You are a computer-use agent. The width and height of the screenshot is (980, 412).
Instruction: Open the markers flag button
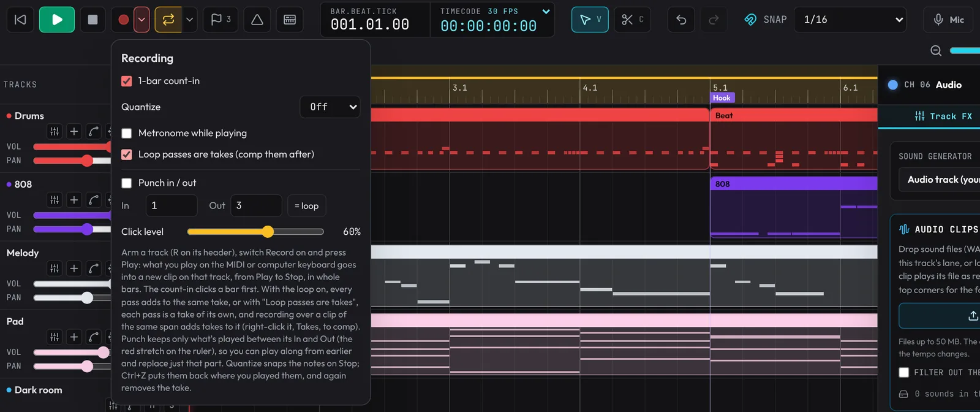click(221, 20)
